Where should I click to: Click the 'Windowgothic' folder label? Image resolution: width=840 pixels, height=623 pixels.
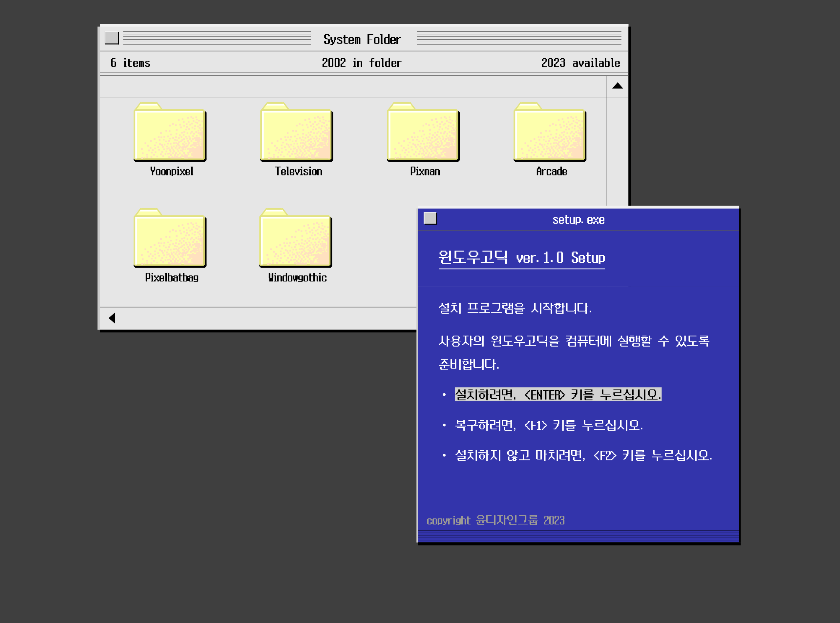click(297, 277)
